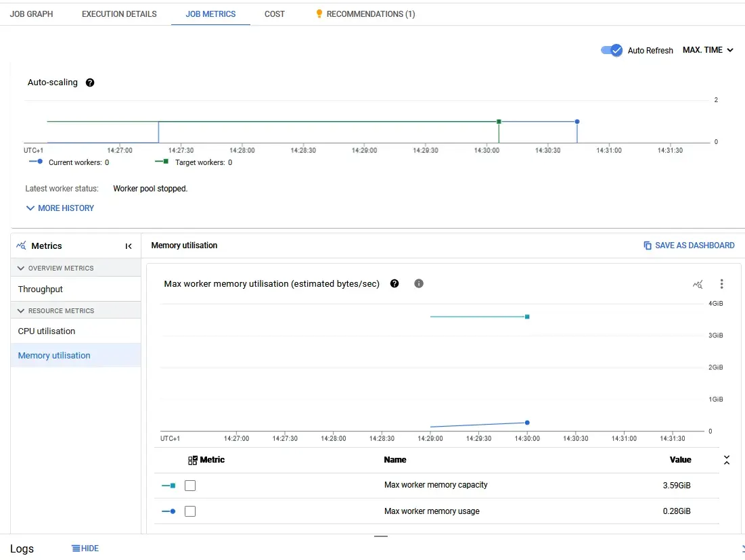Image resolution: width=745 pixels, height=560 pixels.
Task: Check the Max worker memory usage box
Action: click(190, 511)
